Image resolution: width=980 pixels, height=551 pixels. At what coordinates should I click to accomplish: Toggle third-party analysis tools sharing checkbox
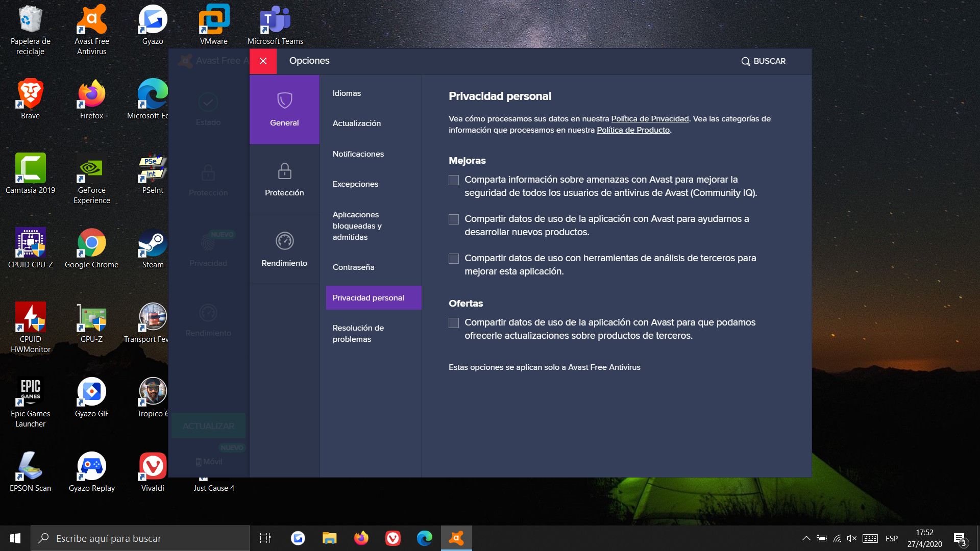pyautogui.click(x=454, y=259)
